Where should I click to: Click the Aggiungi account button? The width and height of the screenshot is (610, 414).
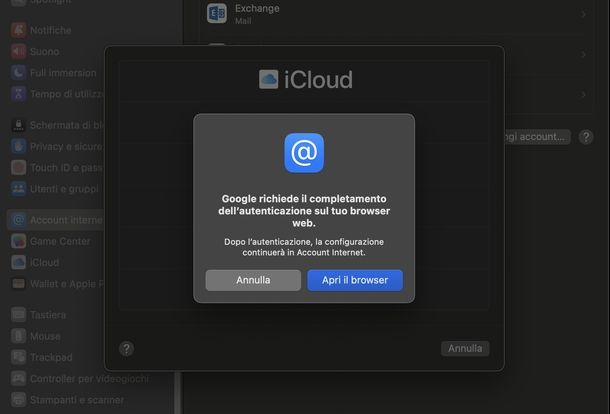click(x=538, y=137)
